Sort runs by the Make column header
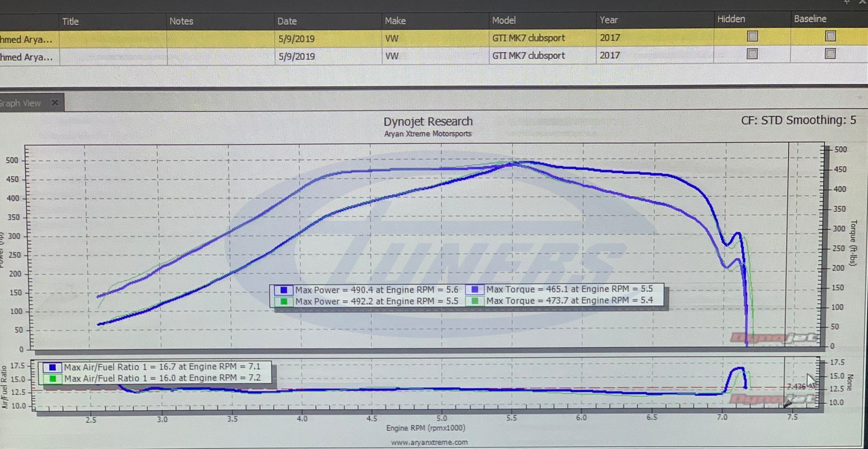The width and height of the screenshot is (868, 449). click(395, 21)
